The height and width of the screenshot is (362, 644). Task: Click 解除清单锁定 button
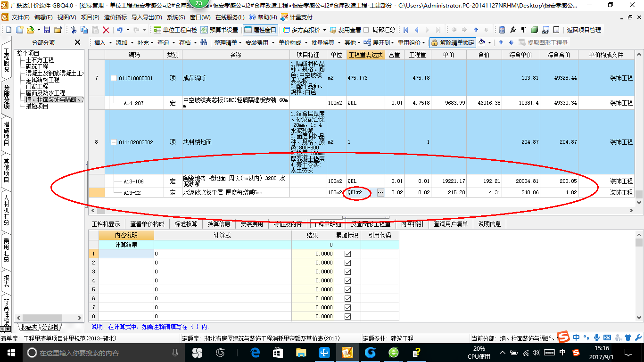click(x=453, y=42)
